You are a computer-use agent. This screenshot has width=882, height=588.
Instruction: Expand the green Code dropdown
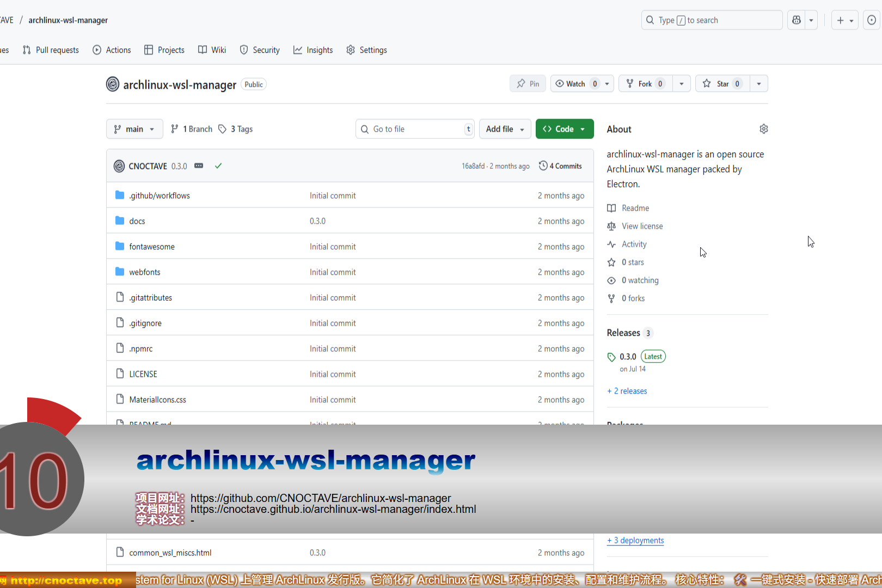(x=565, y=129)
